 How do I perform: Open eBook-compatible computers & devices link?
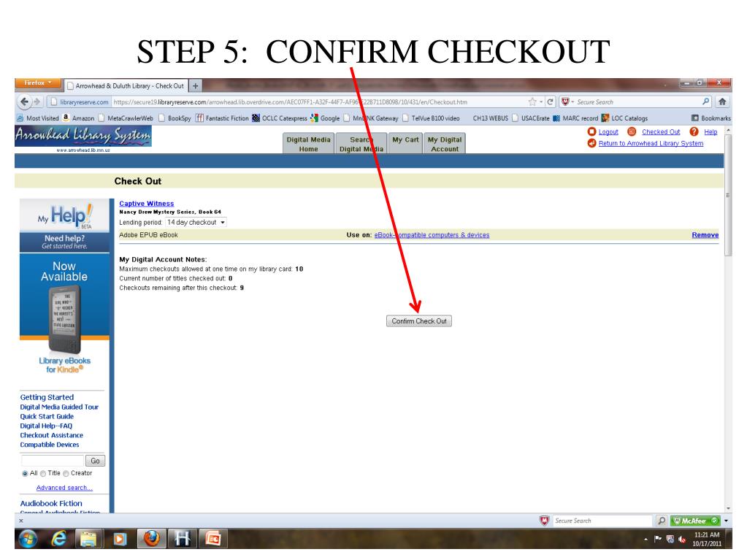point(432,235)
